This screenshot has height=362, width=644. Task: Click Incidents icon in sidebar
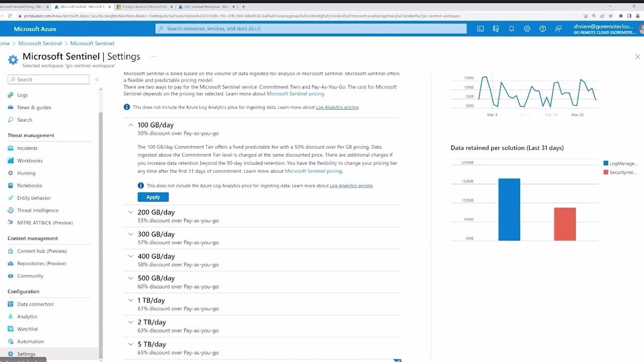tap(11, 148)
